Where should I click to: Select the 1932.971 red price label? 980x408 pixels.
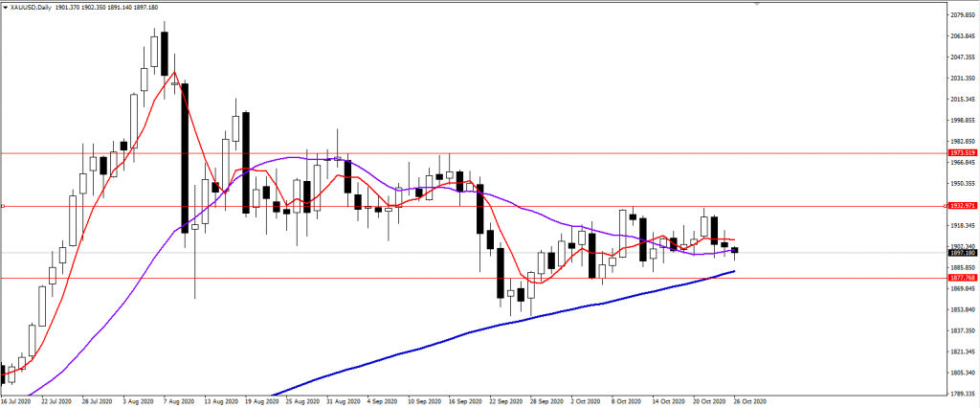960,206
